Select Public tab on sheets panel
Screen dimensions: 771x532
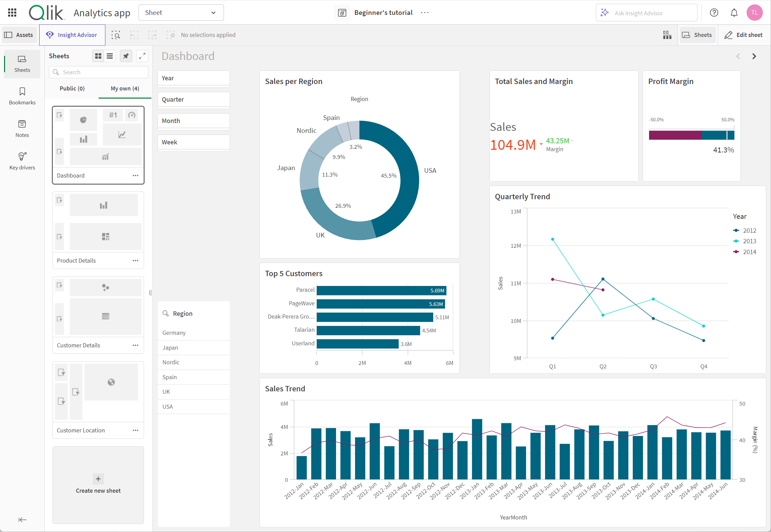click(x=72, y=88)
